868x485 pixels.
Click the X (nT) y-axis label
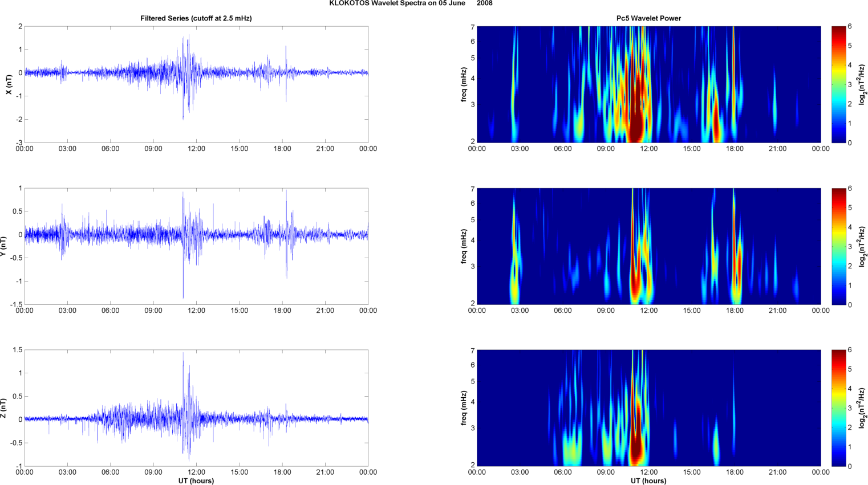(x=9, y=84)
